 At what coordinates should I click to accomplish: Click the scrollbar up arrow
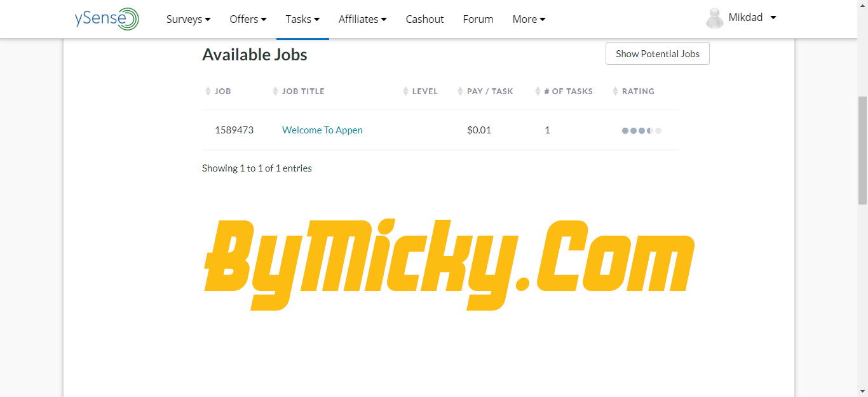[x=862, y=5]
